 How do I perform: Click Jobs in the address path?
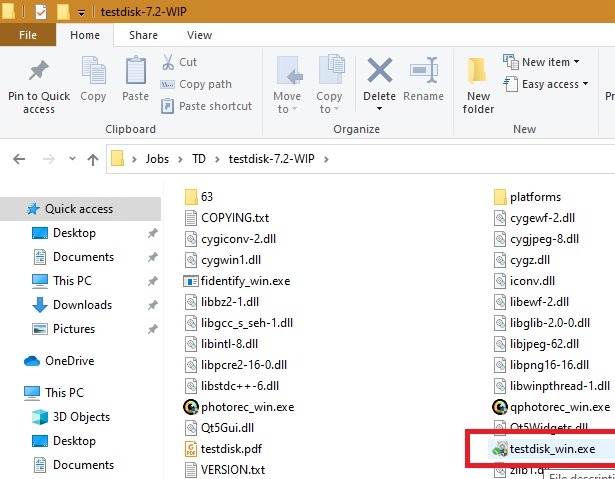point(157,159)
